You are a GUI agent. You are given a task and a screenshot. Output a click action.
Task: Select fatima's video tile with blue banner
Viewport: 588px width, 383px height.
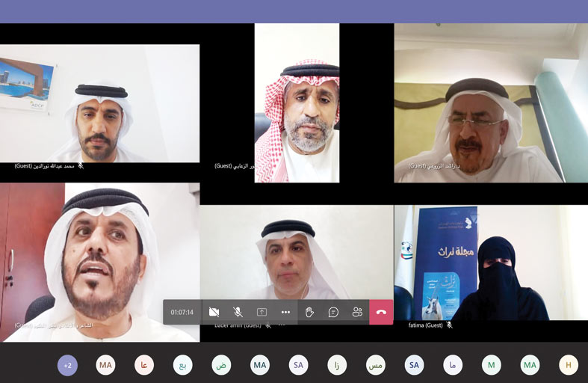click(491, 263)
